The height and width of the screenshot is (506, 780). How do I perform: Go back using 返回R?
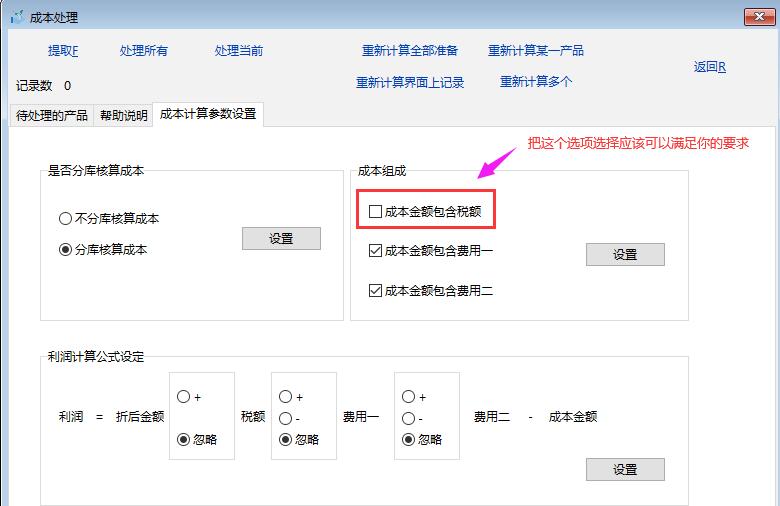click(709, 67)
